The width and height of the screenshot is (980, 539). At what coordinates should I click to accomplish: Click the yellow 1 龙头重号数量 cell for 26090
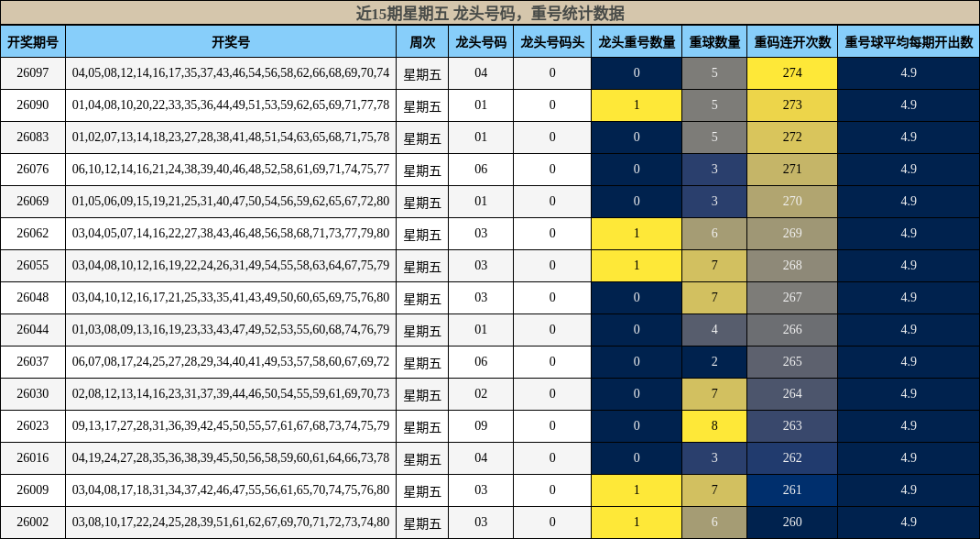pos(637,105)
